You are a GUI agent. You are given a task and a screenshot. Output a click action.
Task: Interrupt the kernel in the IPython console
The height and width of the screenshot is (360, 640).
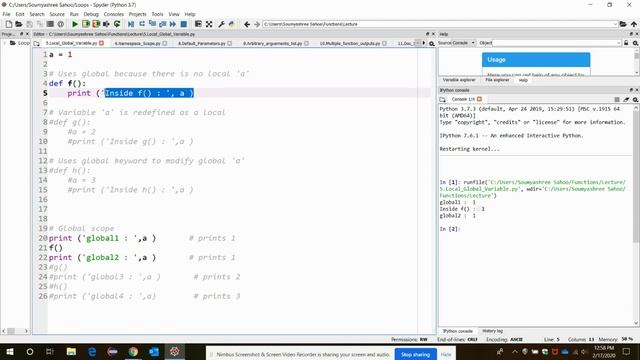point(617,99)
